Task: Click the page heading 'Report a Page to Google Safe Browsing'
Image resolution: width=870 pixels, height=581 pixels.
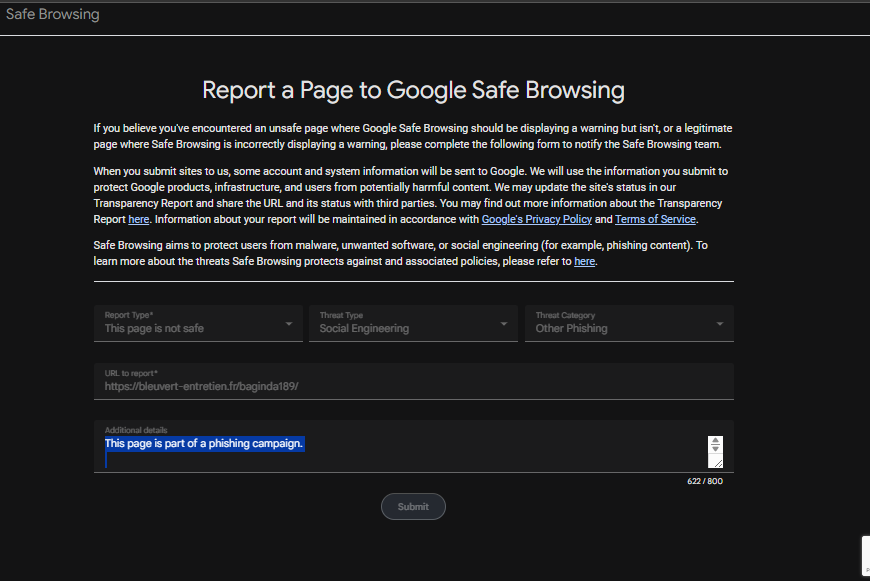Action: click(x=413, y=90)
